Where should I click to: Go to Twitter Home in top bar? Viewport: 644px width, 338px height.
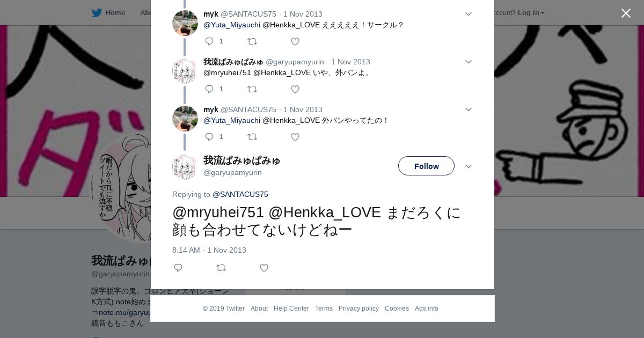coord(108,12)
